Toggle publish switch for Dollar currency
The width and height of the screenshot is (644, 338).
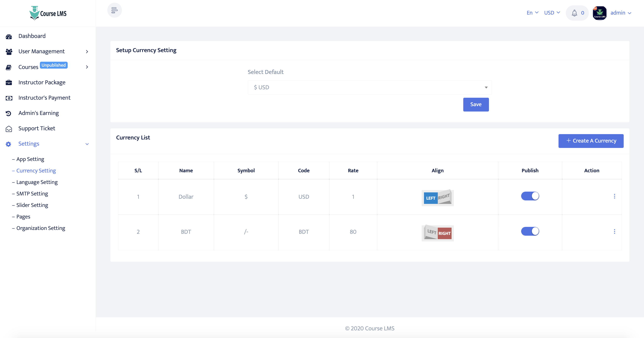[x=530, y=196]
